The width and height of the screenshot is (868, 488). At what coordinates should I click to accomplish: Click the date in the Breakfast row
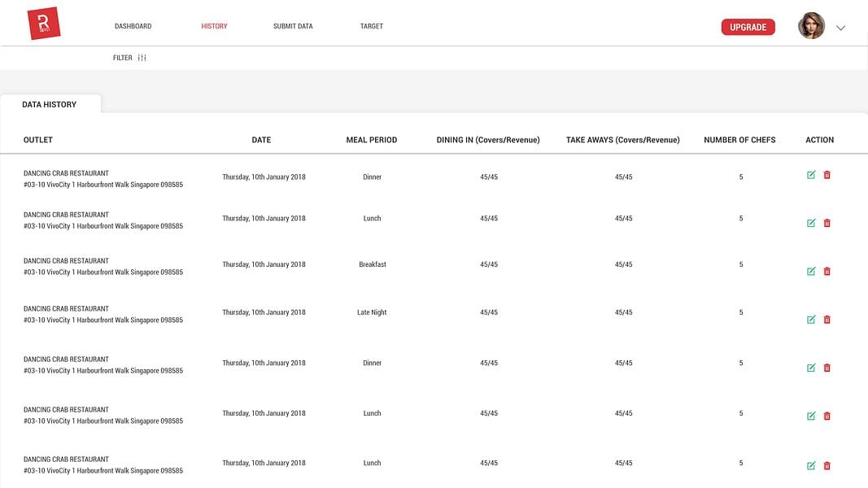coord(264,264)
